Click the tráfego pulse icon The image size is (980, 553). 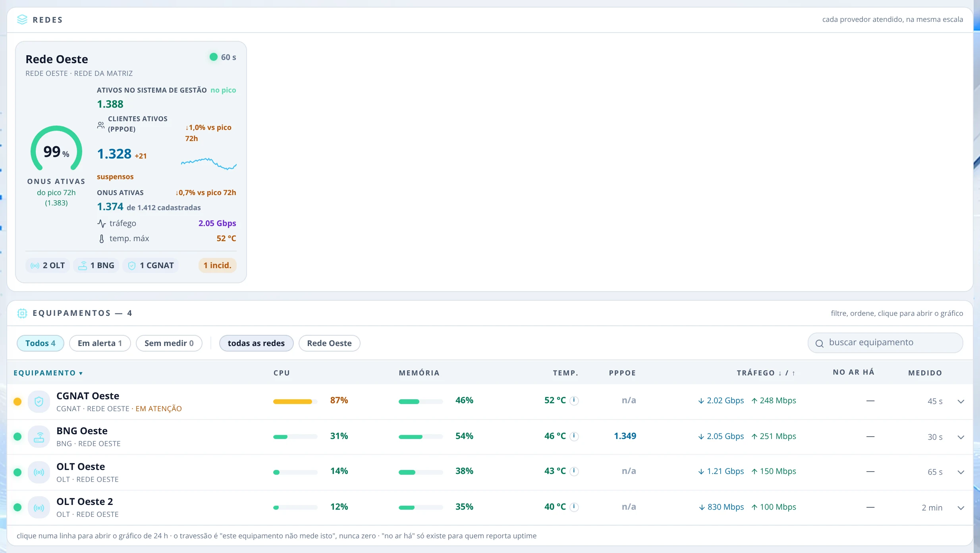click(102, 224)
